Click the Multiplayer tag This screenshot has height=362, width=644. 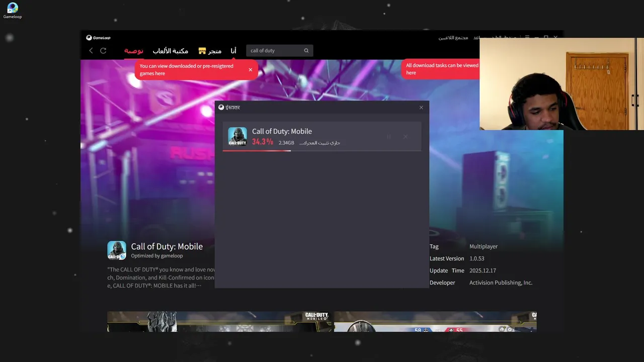click(x=484, y=246)
